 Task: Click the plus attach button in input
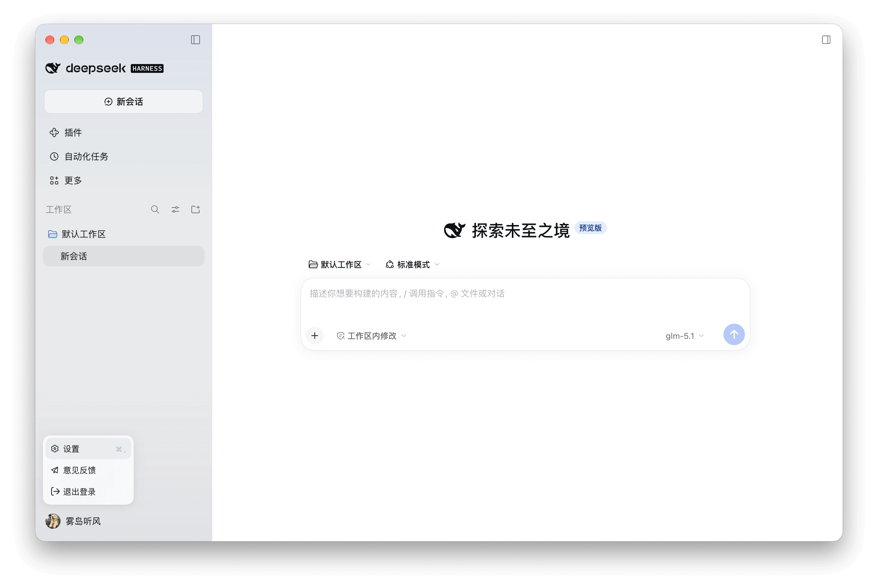[314, 336]
